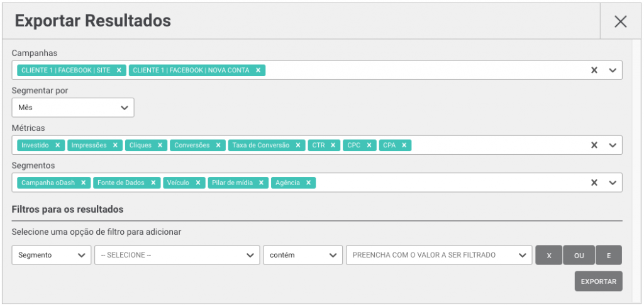
Task: Remove the CLIENTE 1 | FACEBOOK | SITE tag
Action: point(119,71)
